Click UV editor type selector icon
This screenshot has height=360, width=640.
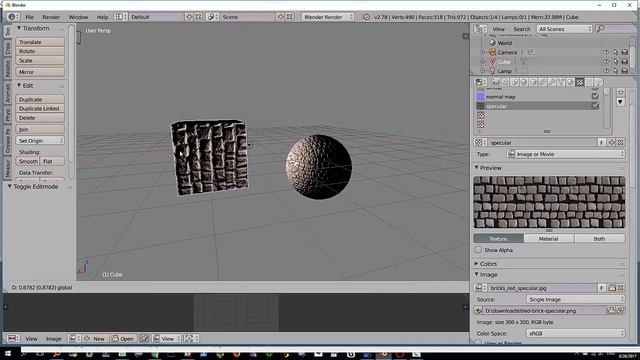pyautogui.click(x=12, y=338)
